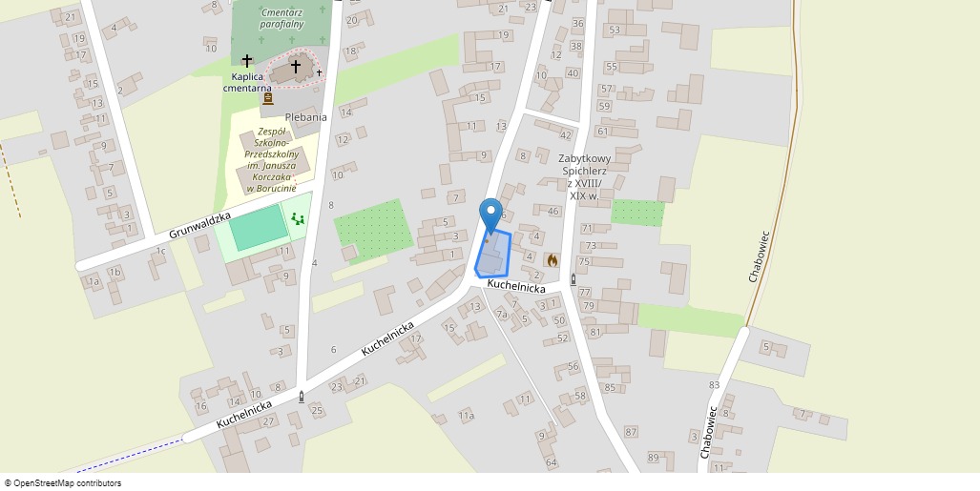The image size is (980, 491).
Task: Click the Kaplica cmentarna label
Action: tap(247, 82)
